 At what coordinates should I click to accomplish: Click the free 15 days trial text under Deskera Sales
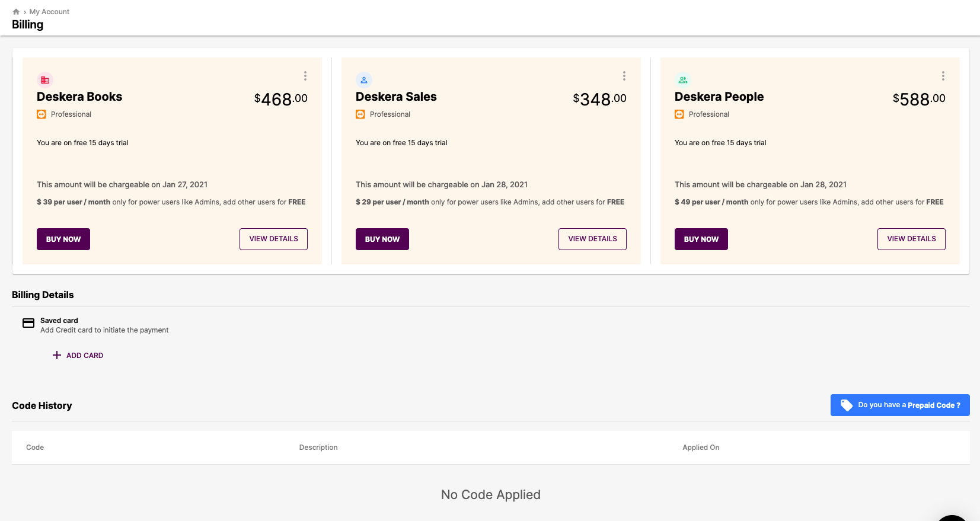coord(401,143)
